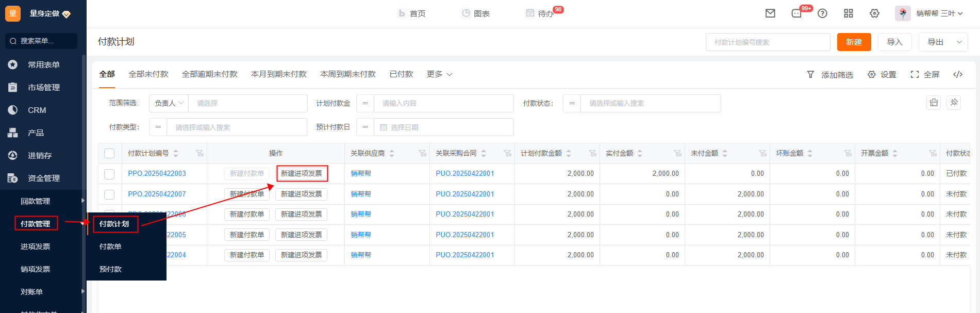Click the orange 新建 button
This screenshot has width=980, height=313.
tap(854, 42)
